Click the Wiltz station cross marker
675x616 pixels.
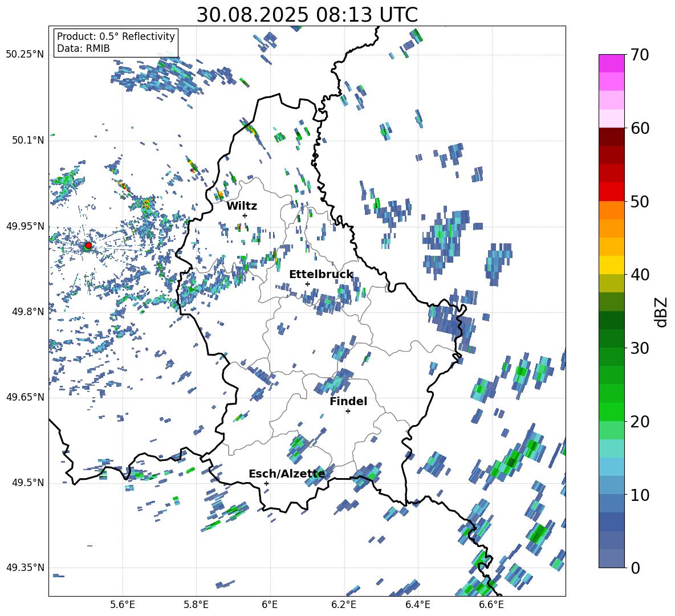click(x=245, y=215)
